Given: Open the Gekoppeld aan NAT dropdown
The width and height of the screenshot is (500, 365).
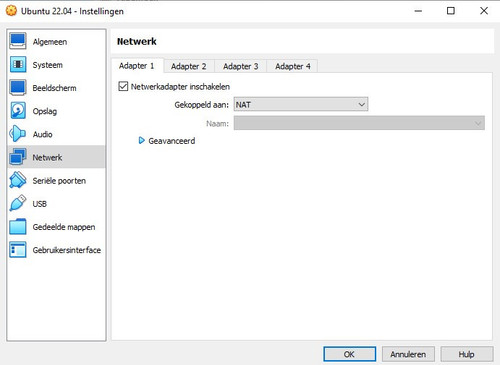Looking at the screenshot, I should tap(301, 104).
